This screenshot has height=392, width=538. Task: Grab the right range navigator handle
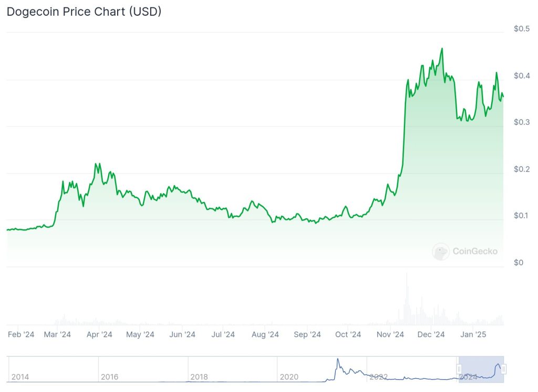coord(504,369)
